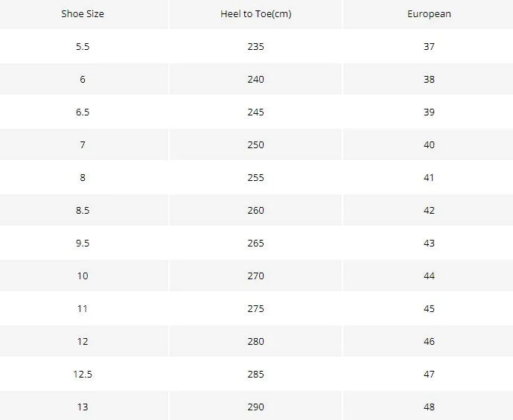Image resolution: width=513 pixels, height=420 pixels.
Task: Click European size 48 cell
Action: point(429,407)
